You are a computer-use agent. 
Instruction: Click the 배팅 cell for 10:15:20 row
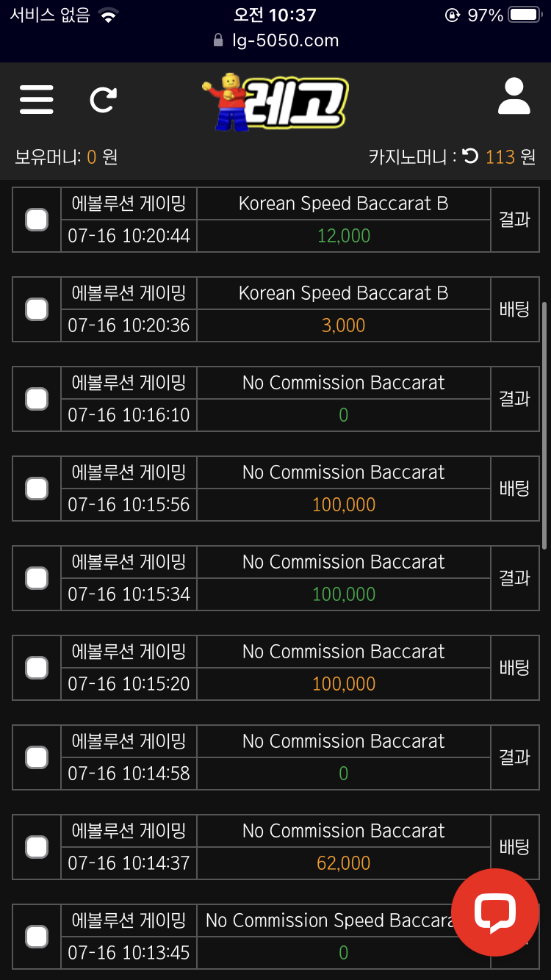[x=514, y=668]
